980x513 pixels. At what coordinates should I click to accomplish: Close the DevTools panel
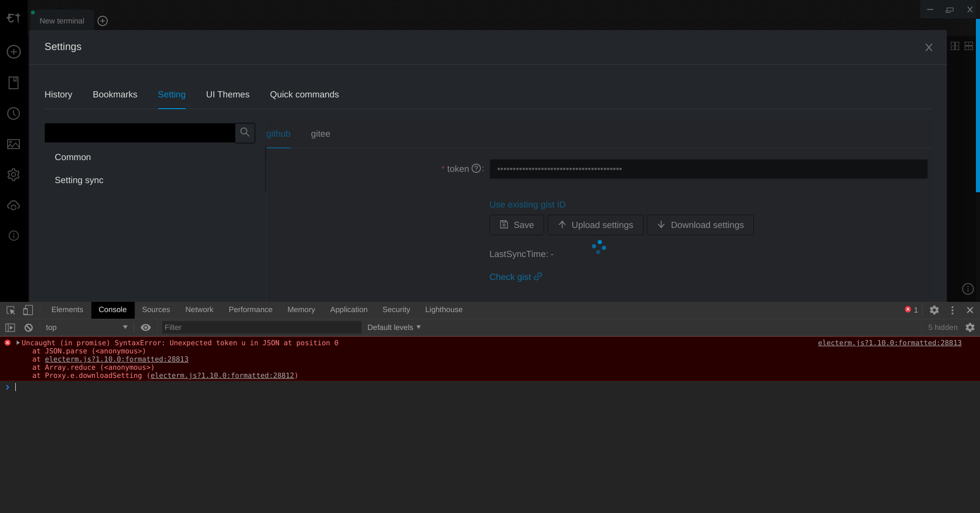point(970,310)
